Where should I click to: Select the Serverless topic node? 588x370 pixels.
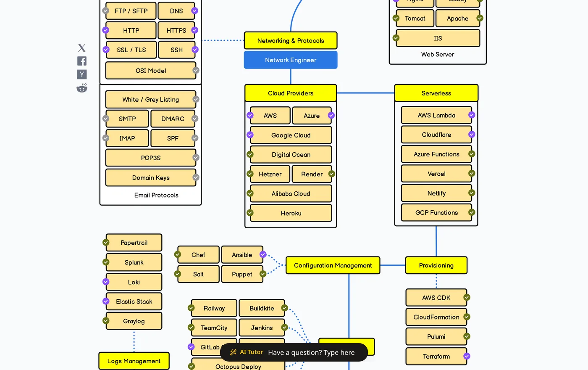point(436,93)
